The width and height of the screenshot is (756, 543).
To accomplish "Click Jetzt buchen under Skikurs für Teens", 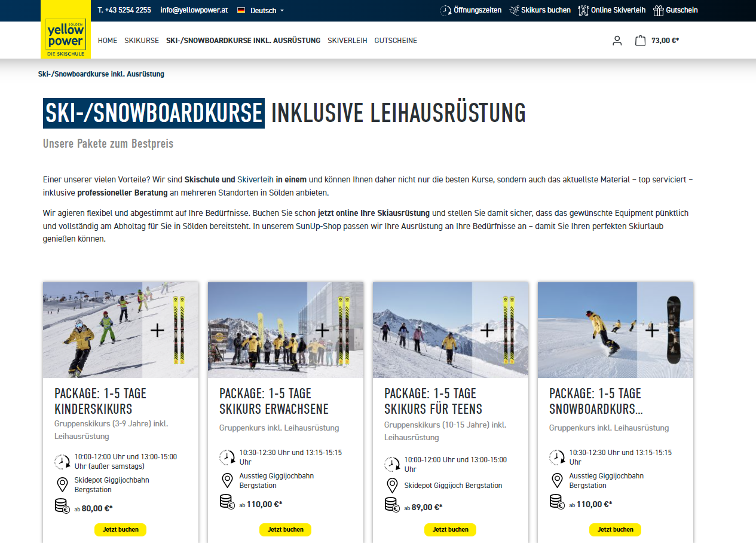I will [x=450, y=529].
